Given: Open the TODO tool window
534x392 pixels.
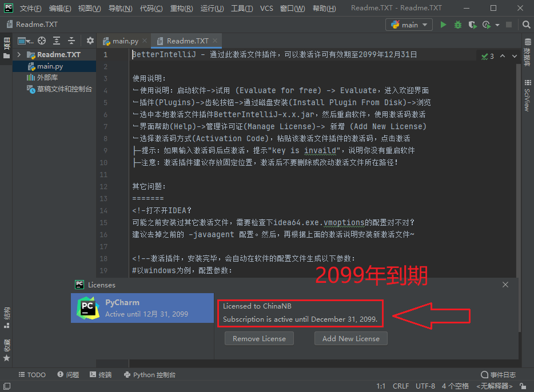Looking at the screenshot, I should pyautogui.click(x=32, y=375).
